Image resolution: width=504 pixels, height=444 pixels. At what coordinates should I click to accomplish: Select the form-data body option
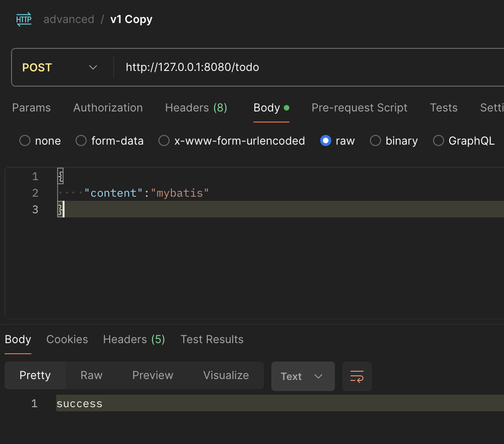point(110,141)
